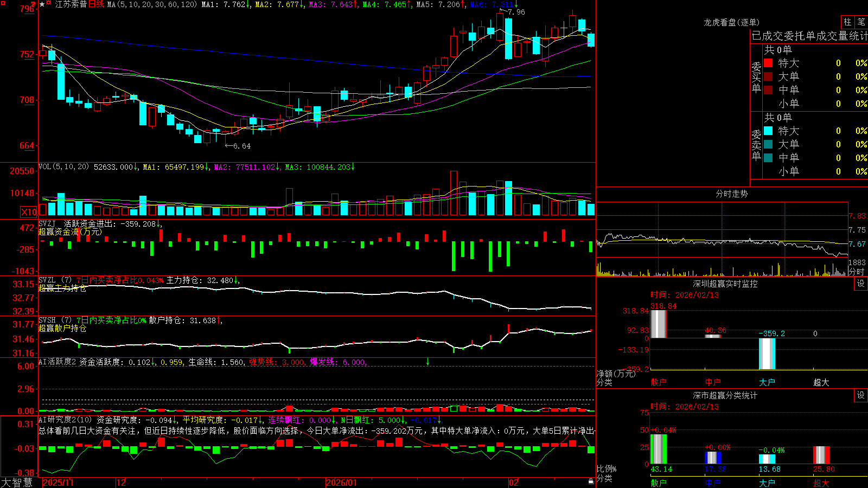Click the red gear icon beside 江苏索普
Screen dimensions: 868x488
pyautogui.click(x=48, y=3)
